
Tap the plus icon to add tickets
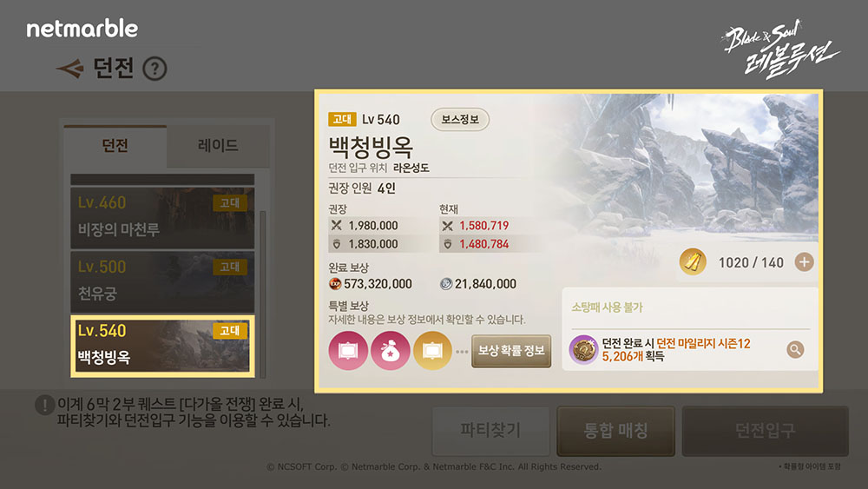pyautogui.click(x=804, y=262)
